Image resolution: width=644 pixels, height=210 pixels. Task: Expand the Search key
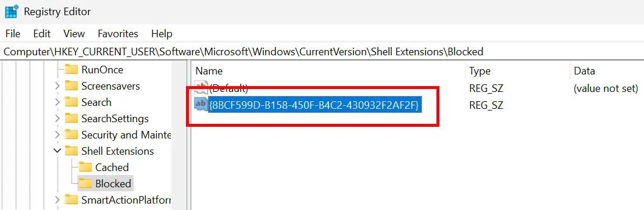[x=58, y=102]
